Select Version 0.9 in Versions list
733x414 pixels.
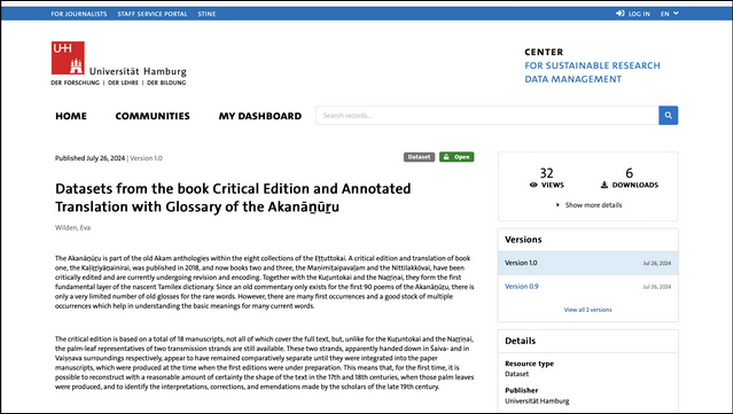pos(522,287)
